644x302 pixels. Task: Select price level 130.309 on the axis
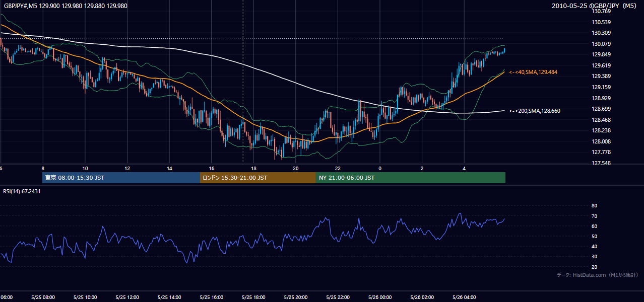coord(601,33)
